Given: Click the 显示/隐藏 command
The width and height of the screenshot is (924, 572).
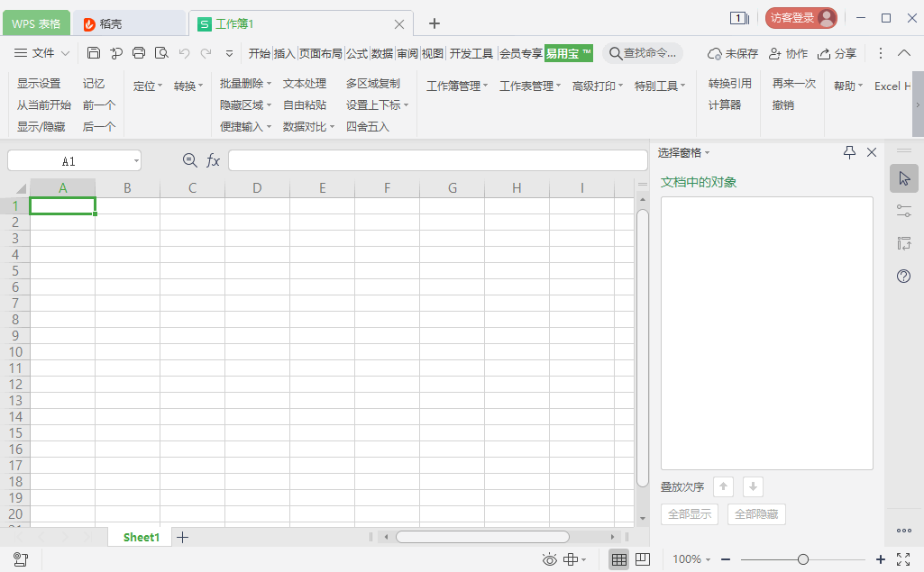Looking at the screenshot, I should point(41,127).
